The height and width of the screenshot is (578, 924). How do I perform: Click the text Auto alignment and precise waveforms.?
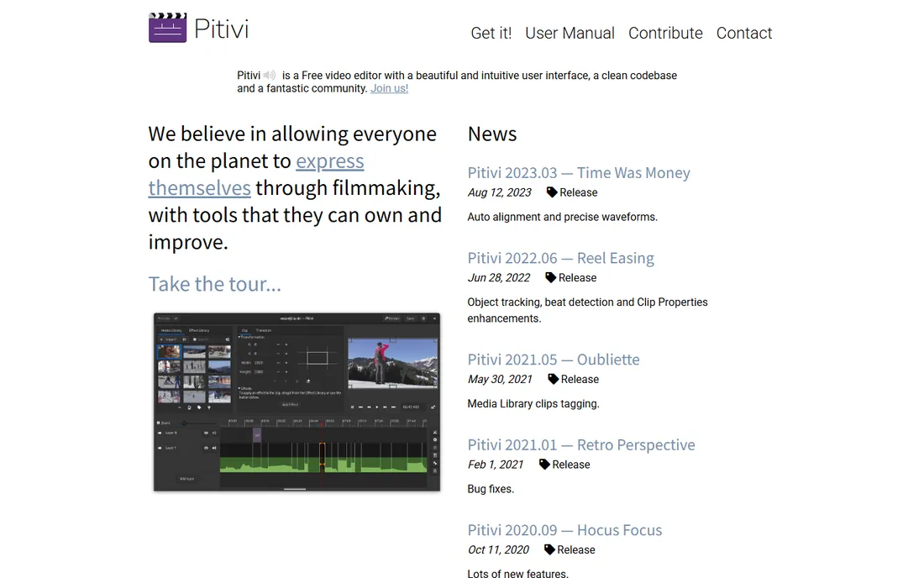562,217
